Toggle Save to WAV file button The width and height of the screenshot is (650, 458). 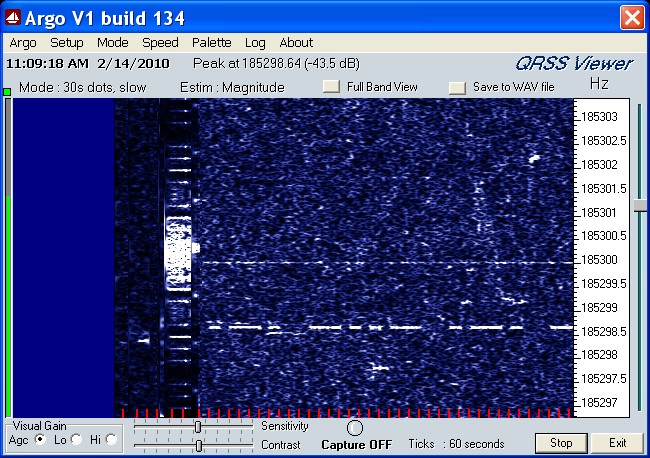pyautogui.click(x=457, y=87)
